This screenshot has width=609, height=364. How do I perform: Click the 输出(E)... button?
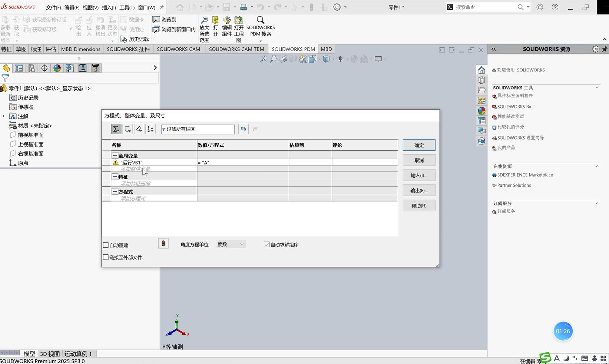click(419, 190)
